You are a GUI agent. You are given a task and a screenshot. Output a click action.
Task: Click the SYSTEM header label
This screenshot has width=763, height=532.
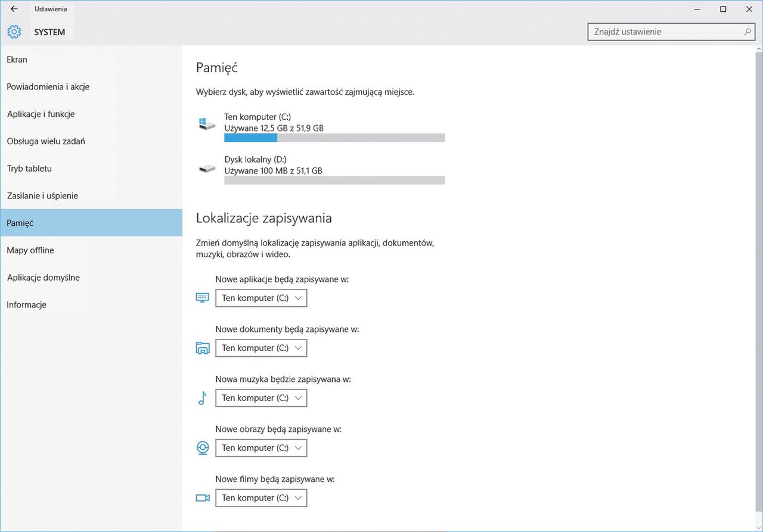49,32
